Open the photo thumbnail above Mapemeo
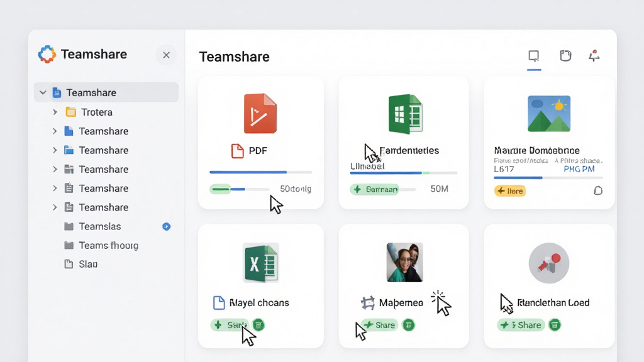644x362 pixels. click(404, 262)
